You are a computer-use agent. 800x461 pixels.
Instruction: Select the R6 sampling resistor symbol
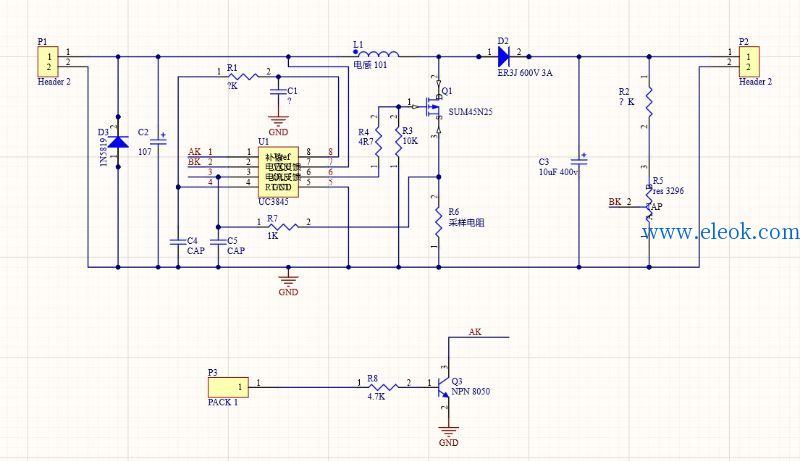point(439,222)
